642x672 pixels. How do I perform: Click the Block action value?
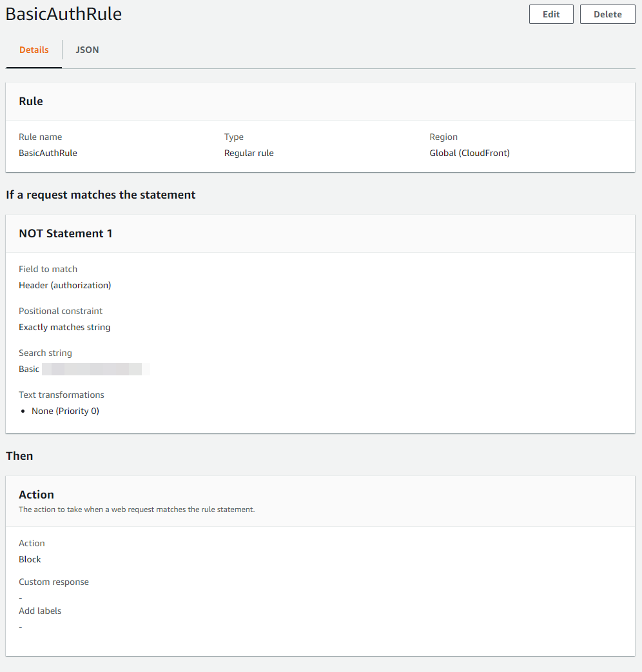click(30, 559)
